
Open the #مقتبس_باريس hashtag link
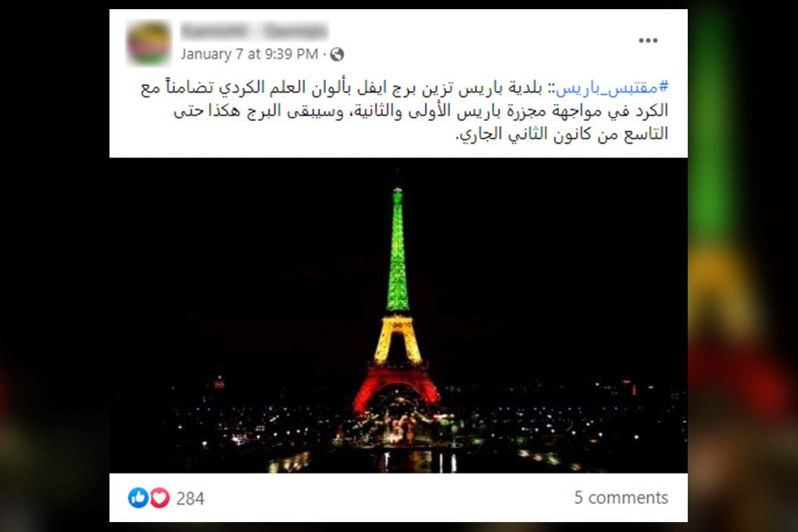point(612,87)
